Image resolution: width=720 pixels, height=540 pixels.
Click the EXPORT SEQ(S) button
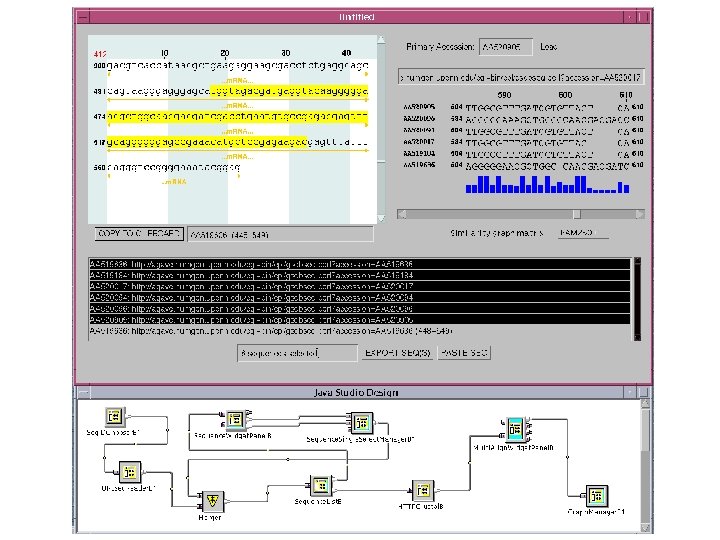(397, 353)
